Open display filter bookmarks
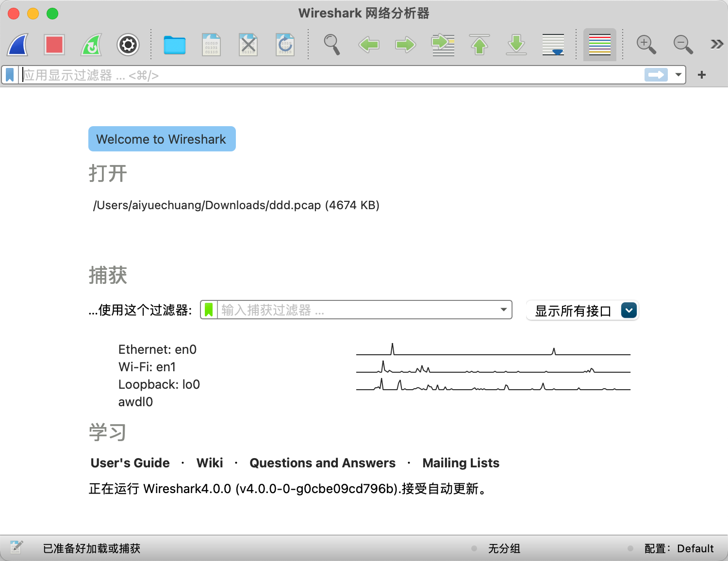The width and height of the screenshot is (728, 561). [10, 75]
